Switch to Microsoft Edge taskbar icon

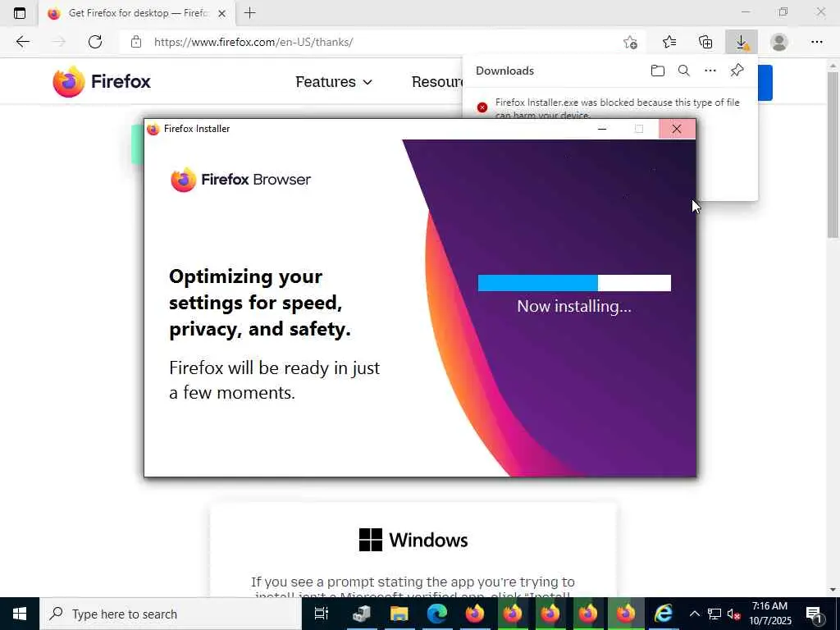pos(437,614)
